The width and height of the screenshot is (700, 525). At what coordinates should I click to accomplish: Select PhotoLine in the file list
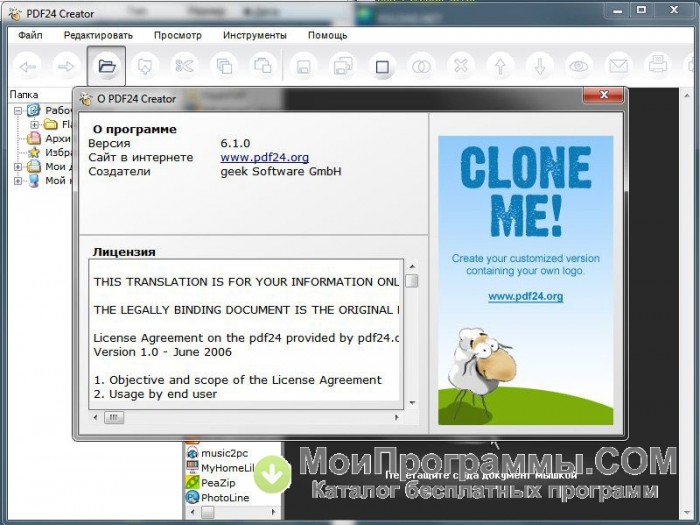225,497
